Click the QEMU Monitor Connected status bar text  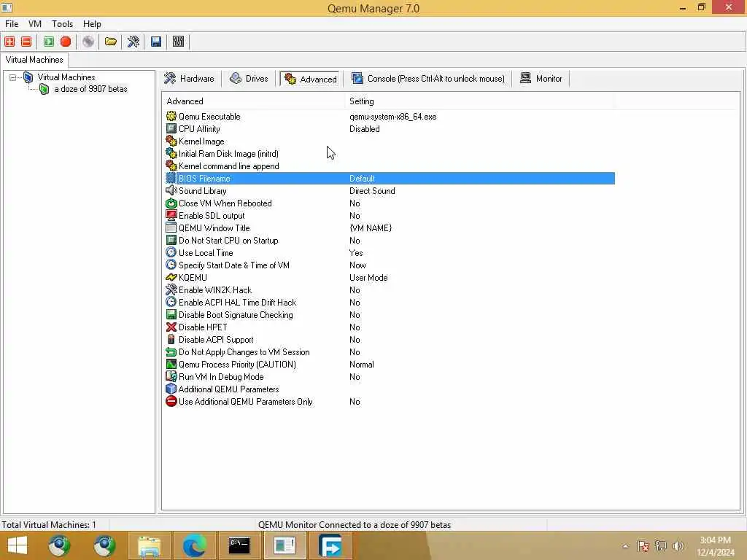tap(355, 525)
